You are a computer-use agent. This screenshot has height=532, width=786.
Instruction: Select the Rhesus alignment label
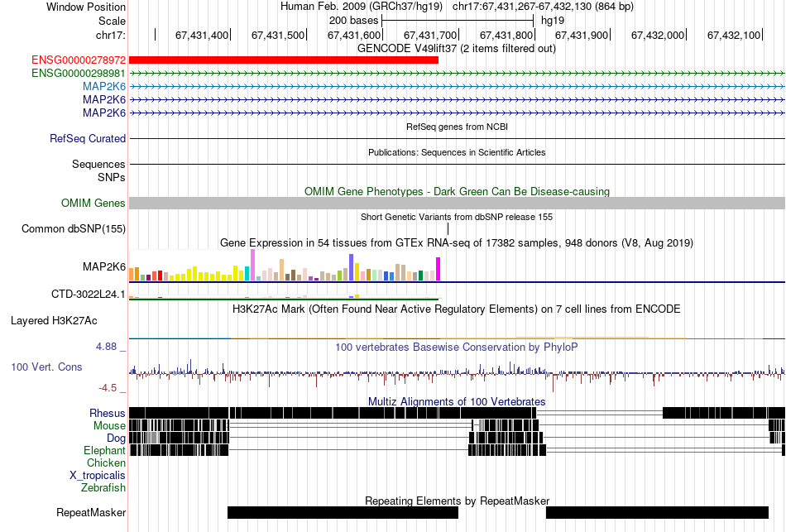coord(108,413)
